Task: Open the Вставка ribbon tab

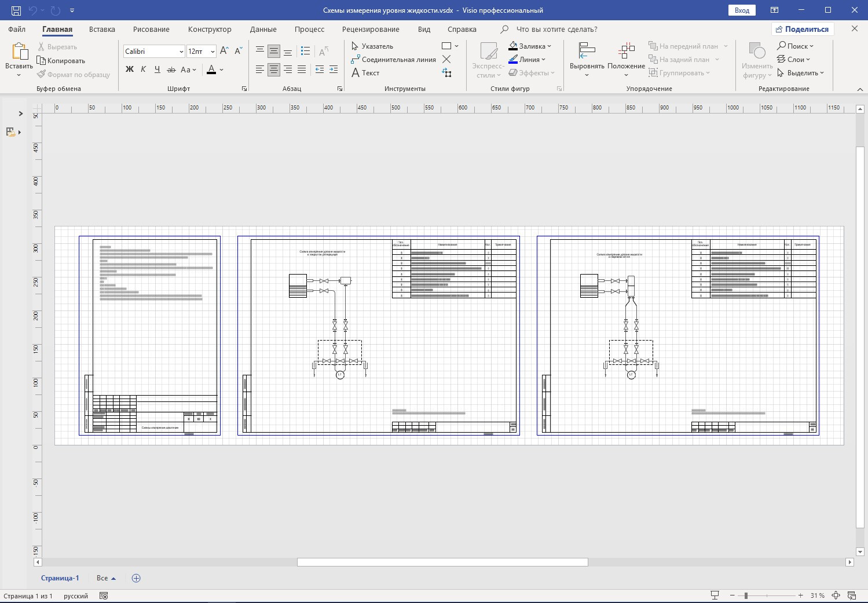Action: point(102,30)
